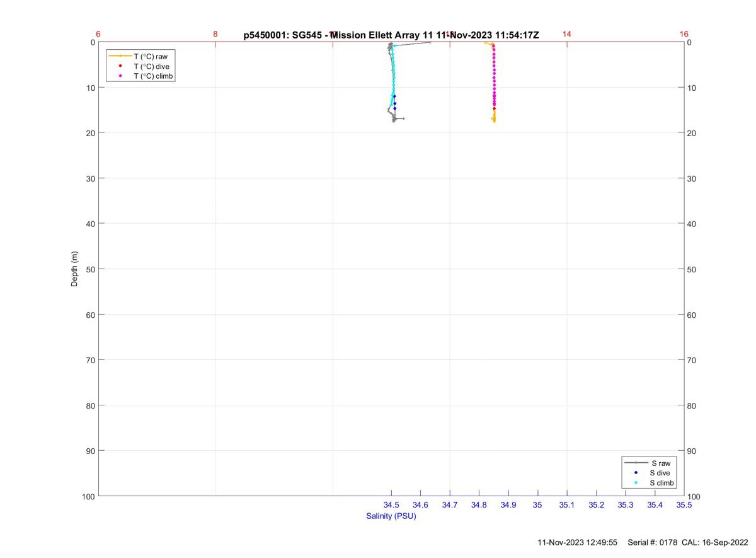The height and width of the screenshot is (558, 756).
Task: Click salinity tick '34.8'
Action: [x=479, y=505]
